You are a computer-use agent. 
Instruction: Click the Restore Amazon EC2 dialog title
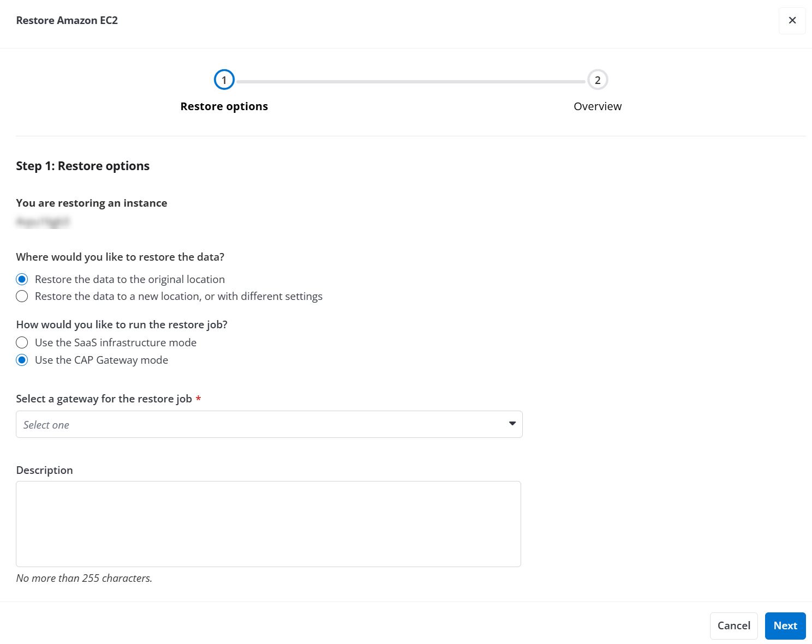click(67, 20)
